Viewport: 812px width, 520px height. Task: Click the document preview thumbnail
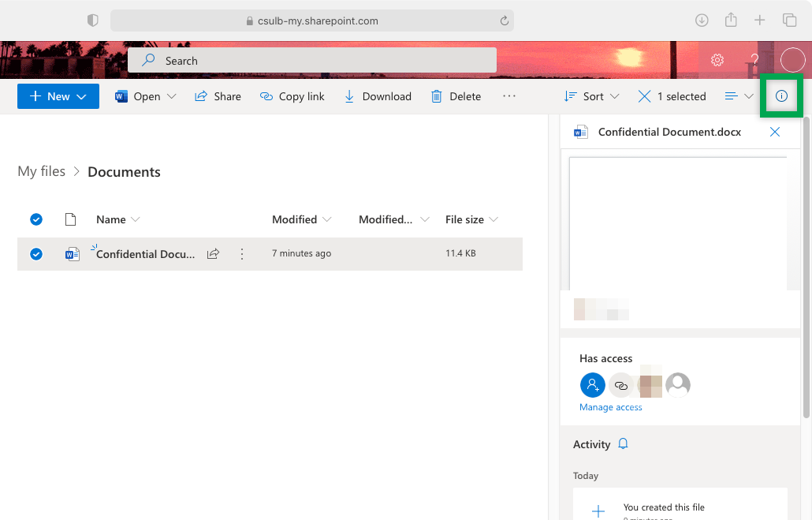(x=677, y=223)
